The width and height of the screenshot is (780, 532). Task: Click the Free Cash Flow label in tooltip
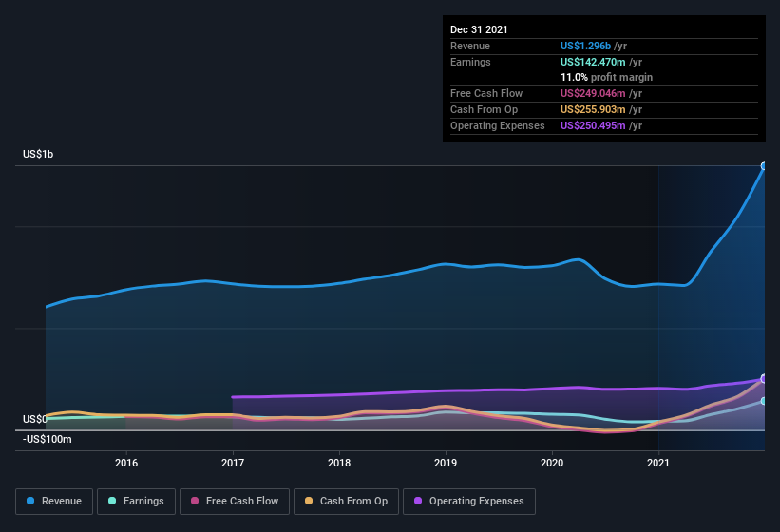[486, 93]
